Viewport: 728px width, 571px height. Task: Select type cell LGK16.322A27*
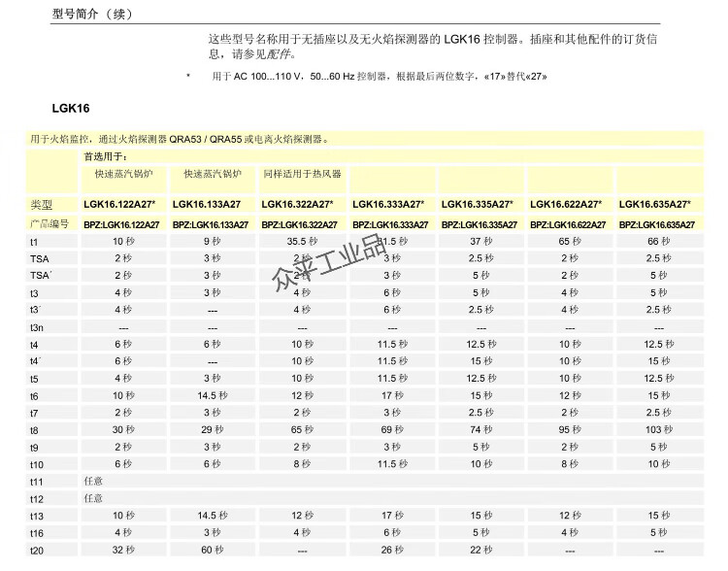tap(299, 205)
